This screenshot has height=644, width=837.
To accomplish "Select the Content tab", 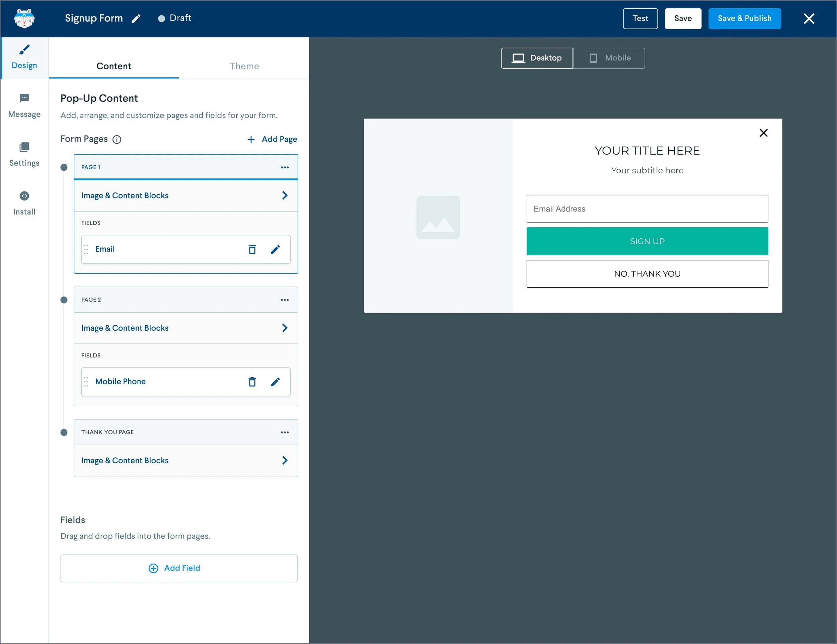I will tap(114, 66).
